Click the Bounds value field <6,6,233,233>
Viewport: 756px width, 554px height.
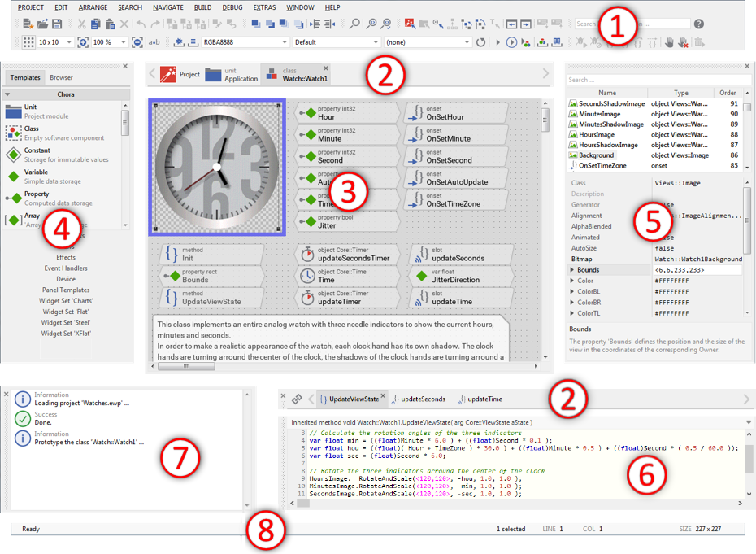point(697,270)
